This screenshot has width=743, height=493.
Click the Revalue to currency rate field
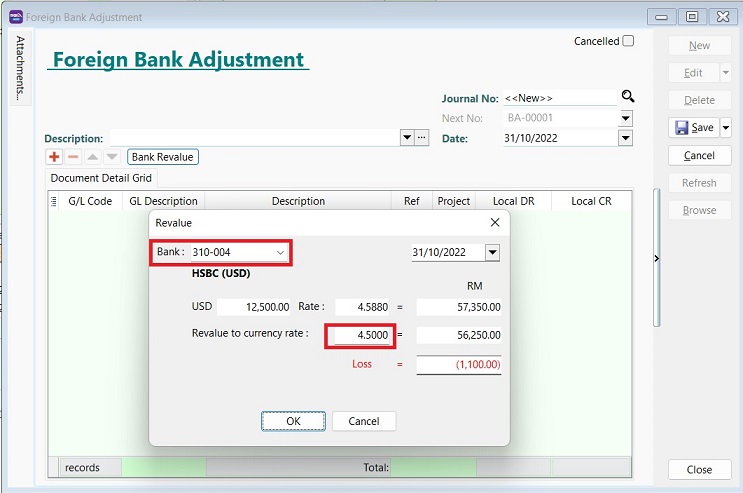(361, 335)
